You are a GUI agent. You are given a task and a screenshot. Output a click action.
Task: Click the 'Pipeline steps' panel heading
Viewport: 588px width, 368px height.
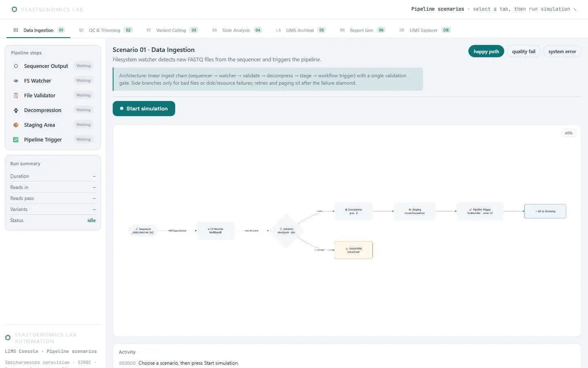pos(26,53)
